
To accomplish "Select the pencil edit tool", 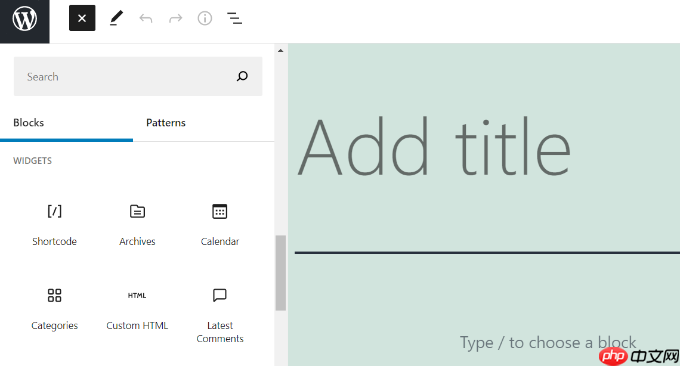I will (x=116, y=18).
